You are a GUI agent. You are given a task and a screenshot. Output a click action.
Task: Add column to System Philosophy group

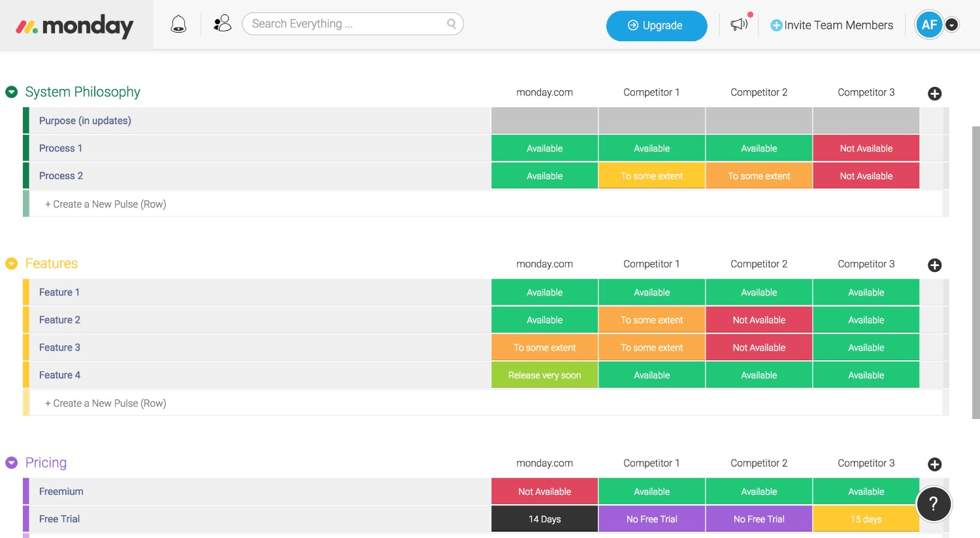coord(935,93)
